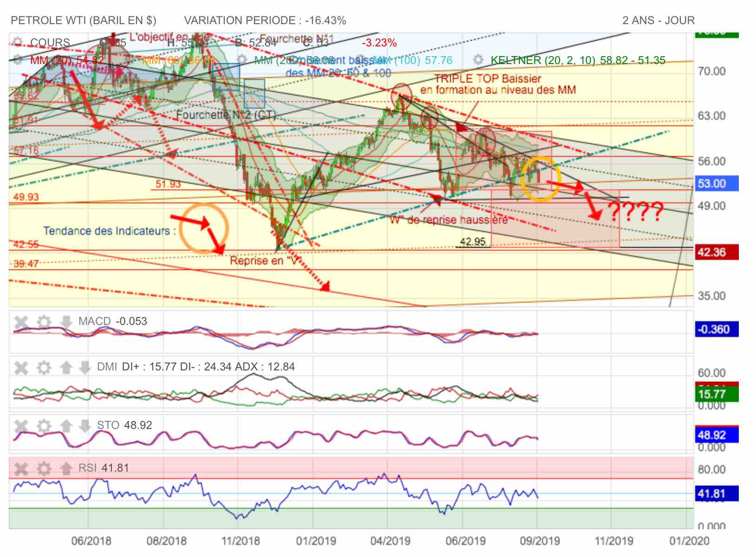Click the 11/2019 date label

click(614, 541)
